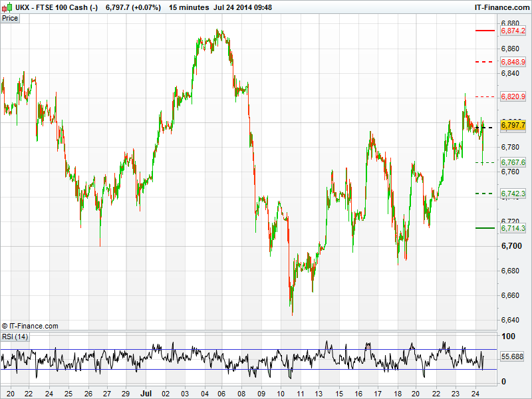
Task: Select the 6,848.9 dashed resistance label
Action: tap(513, 62)
